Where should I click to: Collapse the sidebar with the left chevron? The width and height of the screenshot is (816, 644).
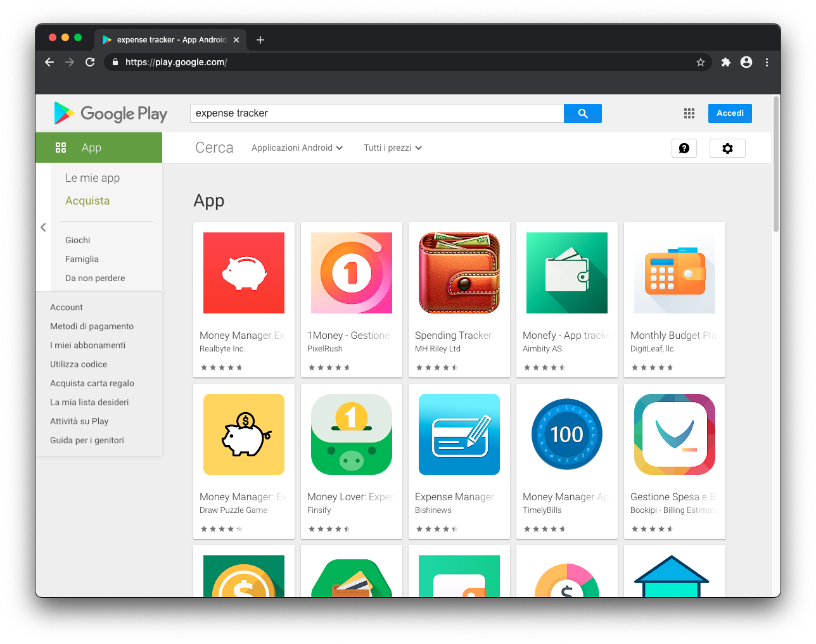click(43, 227)
